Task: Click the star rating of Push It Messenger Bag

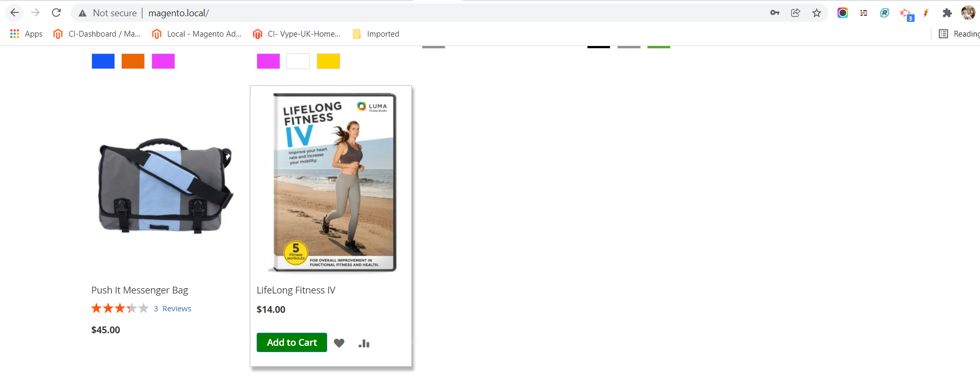Action: (120, 308)
